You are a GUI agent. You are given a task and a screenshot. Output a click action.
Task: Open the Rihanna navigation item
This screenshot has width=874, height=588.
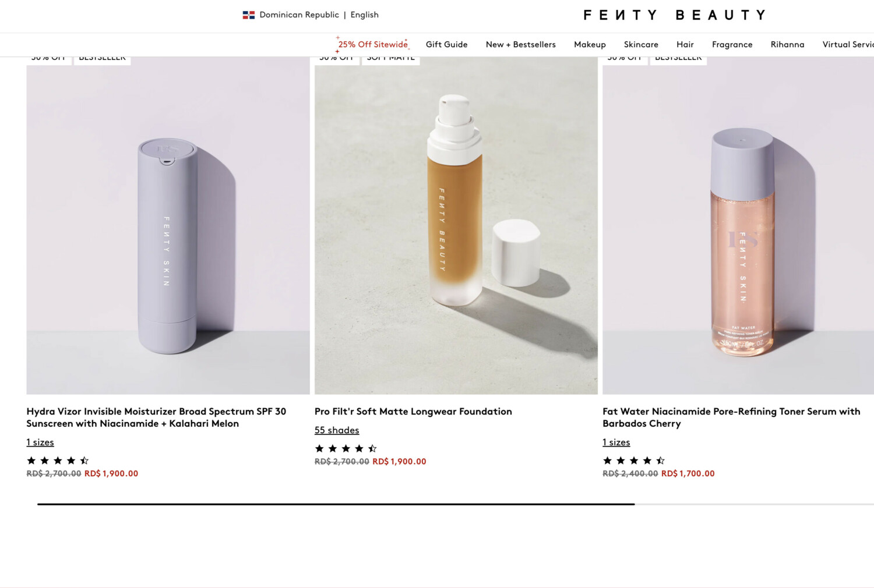click(x=787, y=44)
